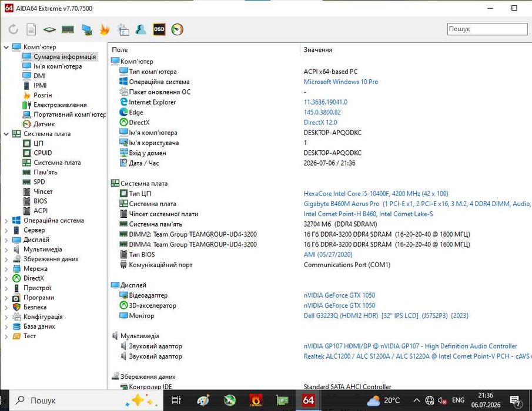This screenshot has height=411, width=532.
Task: Open the SPD tree item
Action: 39,182
